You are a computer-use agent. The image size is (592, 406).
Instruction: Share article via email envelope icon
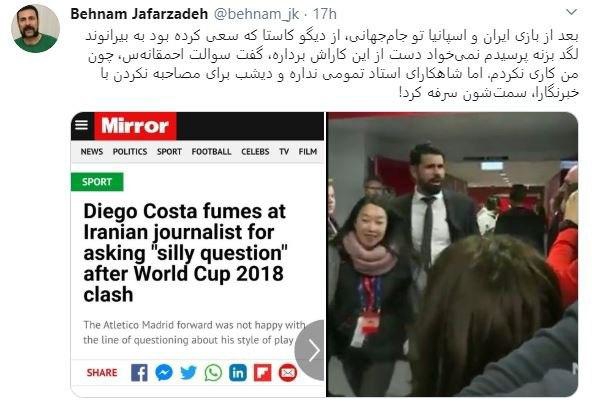[288, 373]
